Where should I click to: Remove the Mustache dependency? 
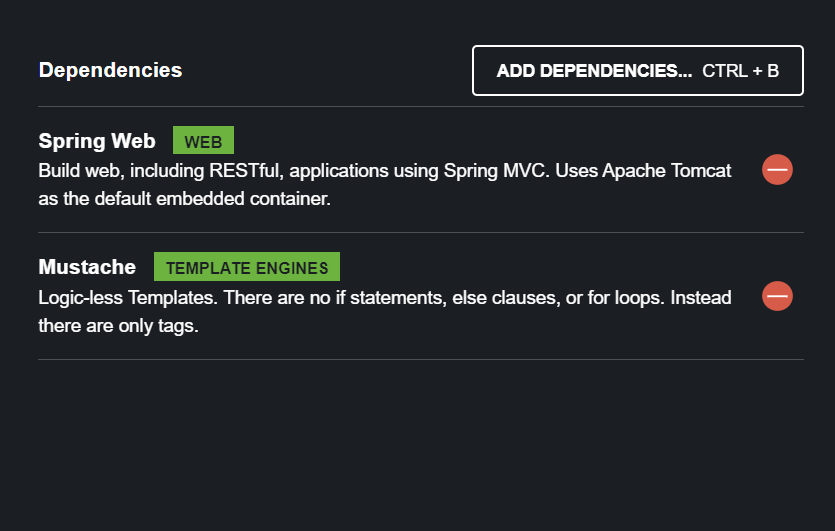click(777, 296)
